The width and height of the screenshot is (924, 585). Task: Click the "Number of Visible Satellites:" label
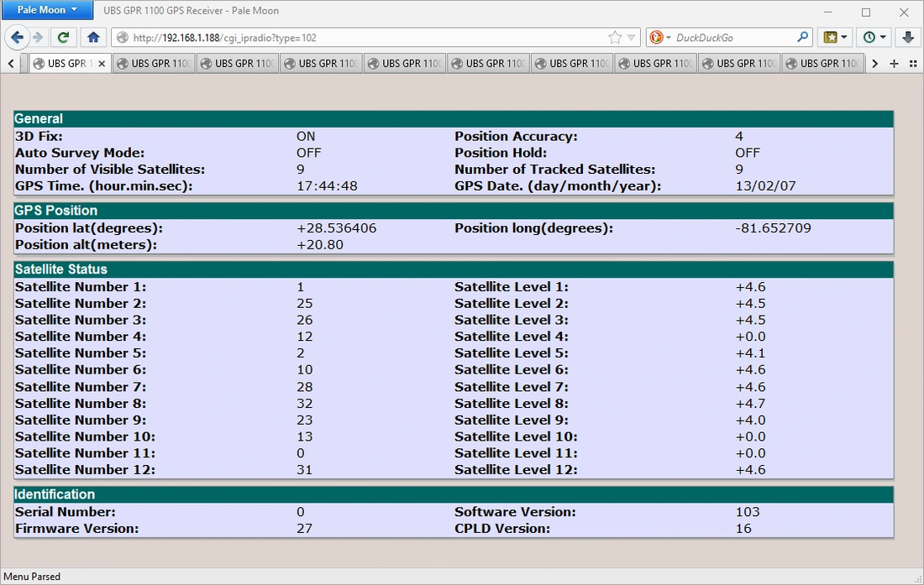pos(110,170)
